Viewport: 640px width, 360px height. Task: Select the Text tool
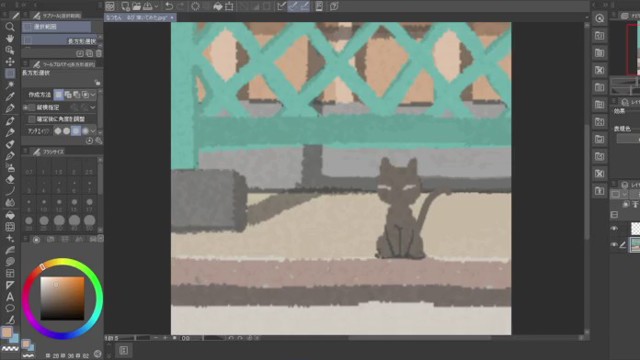click(10, 297)
